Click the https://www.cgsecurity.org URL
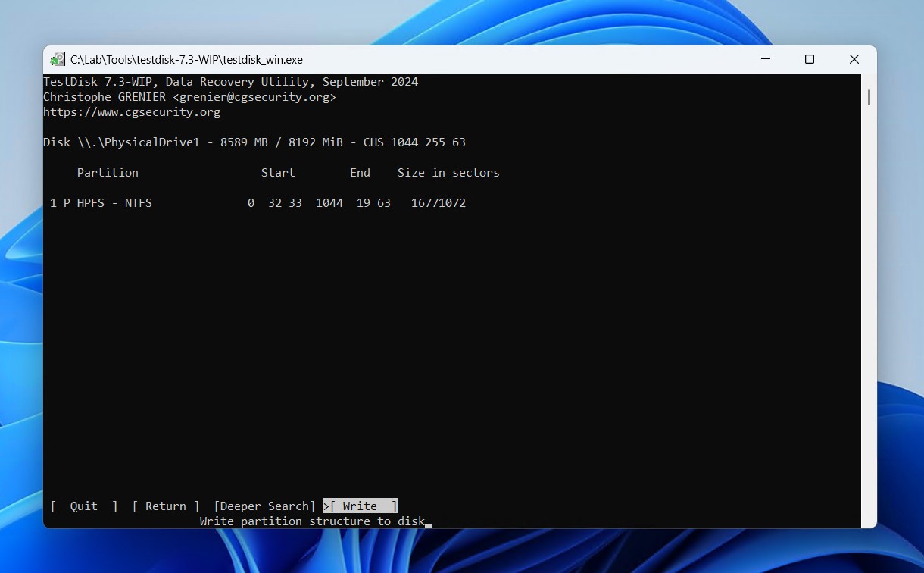 132,112
